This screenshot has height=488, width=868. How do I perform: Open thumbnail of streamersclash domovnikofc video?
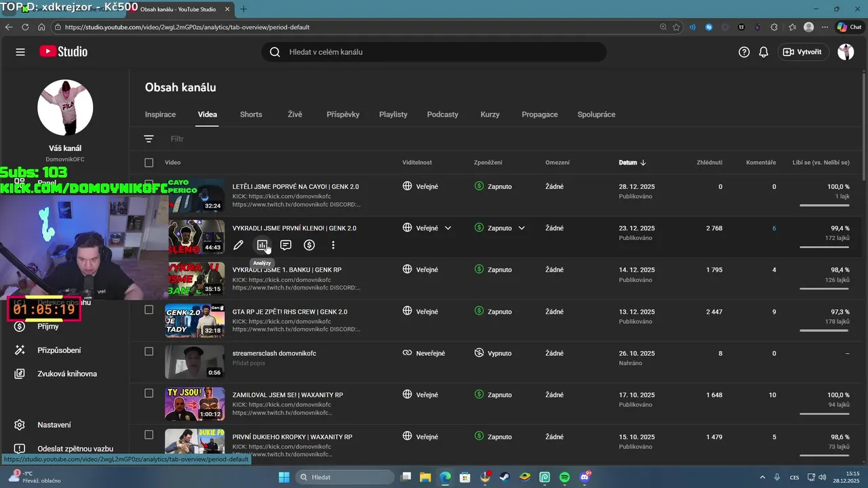(195, 362)
